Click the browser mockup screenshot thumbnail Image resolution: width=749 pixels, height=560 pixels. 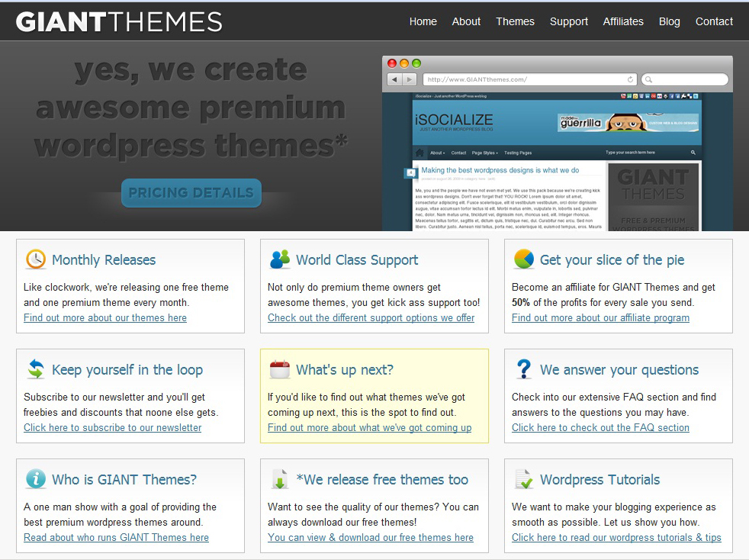557,153
